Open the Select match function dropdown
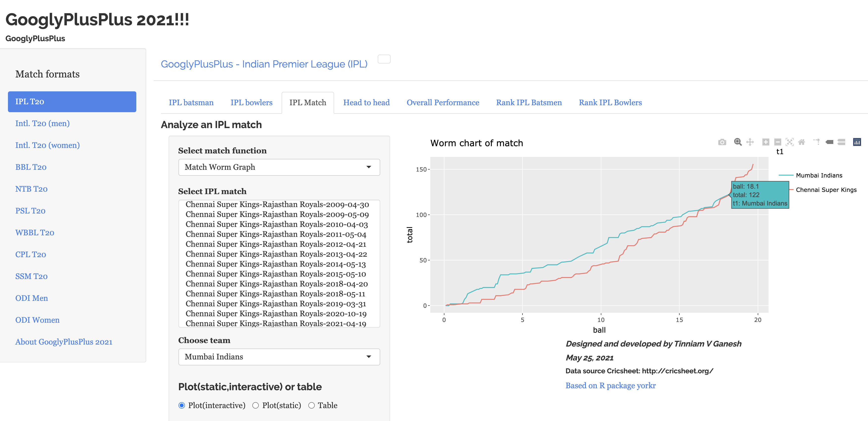 [279, 167]
